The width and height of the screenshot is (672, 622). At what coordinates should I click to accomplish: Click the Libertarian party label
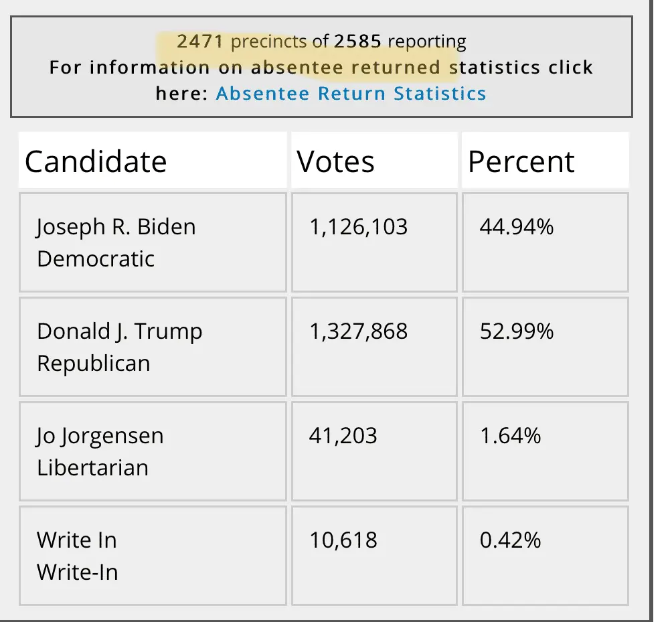click(92, 468)
